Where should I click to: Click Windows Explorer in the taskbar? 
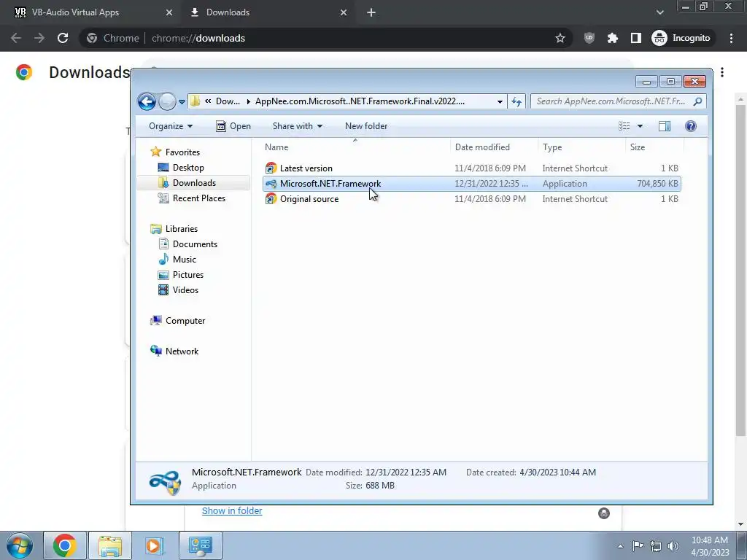(110, 545)
